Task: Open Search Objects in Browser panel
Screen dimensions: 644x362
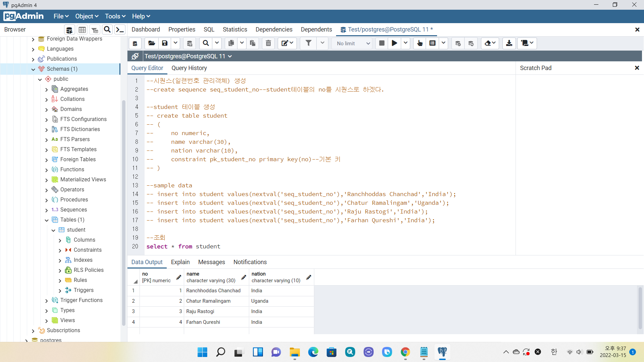Action: [107, 29]
